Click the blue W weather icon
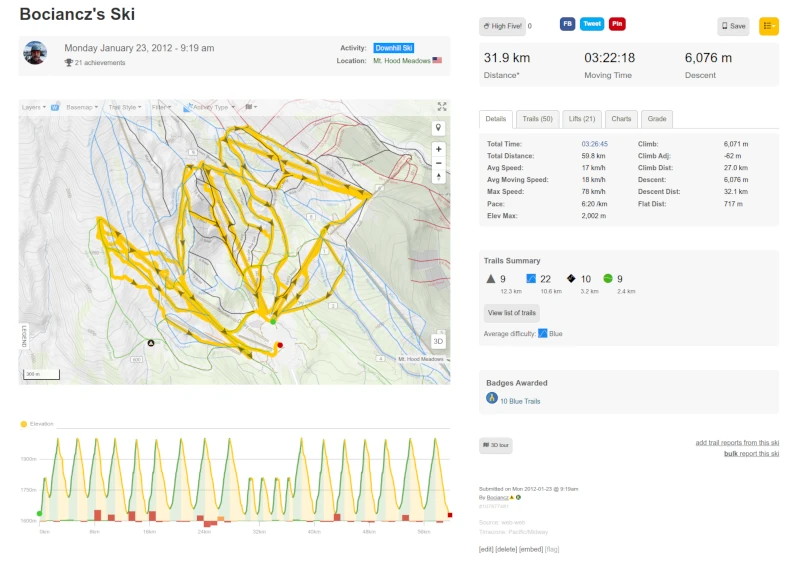This screenshot has width=800, height=564. [55, 107]
